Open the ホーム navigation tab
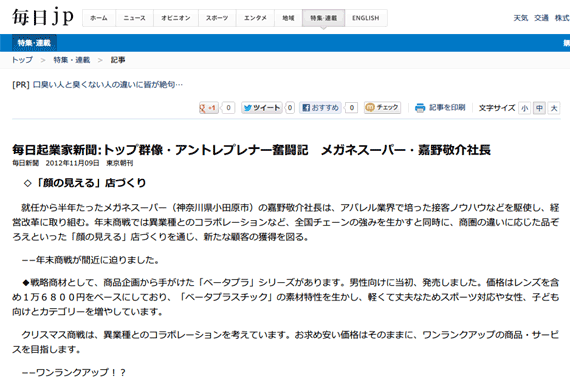Image resolution: width=570 pixels, height=379 pixels. pos(99,18)
